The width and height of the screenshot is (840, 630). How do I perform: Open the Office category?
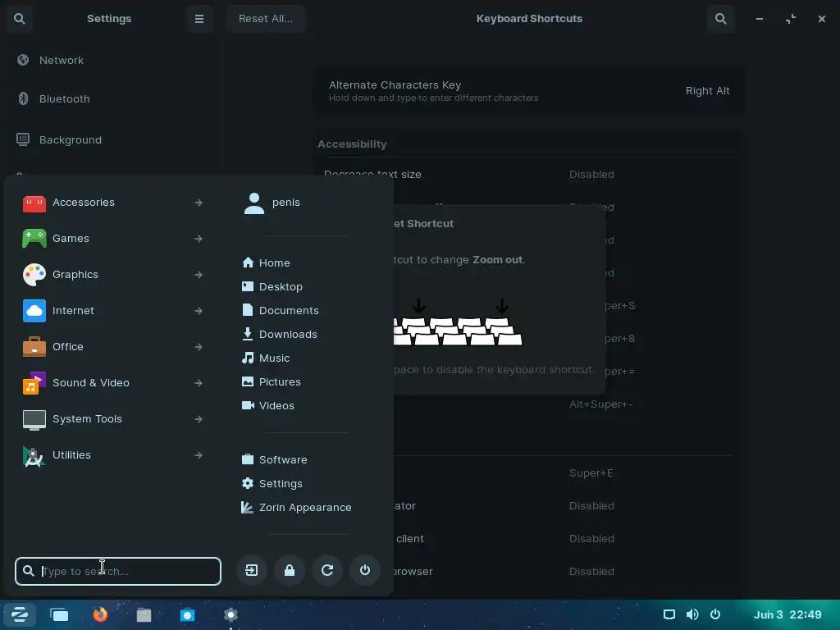coord(112,347)
